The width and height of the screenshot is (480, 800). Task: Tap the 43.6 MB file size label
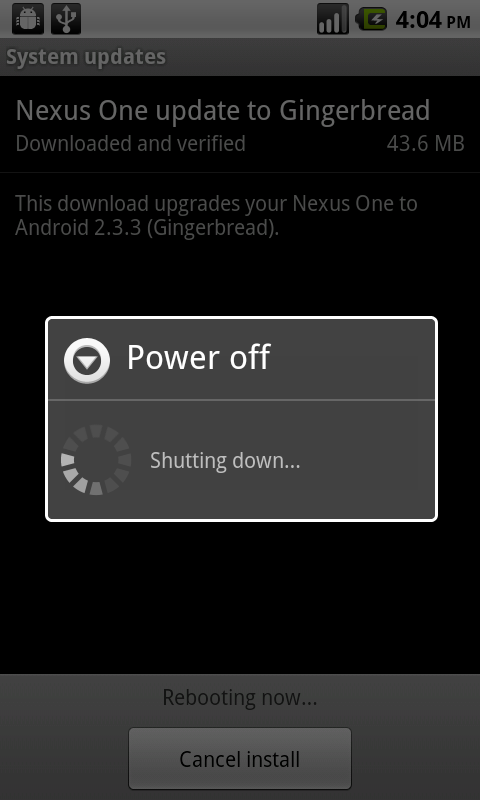pos(425,144)
